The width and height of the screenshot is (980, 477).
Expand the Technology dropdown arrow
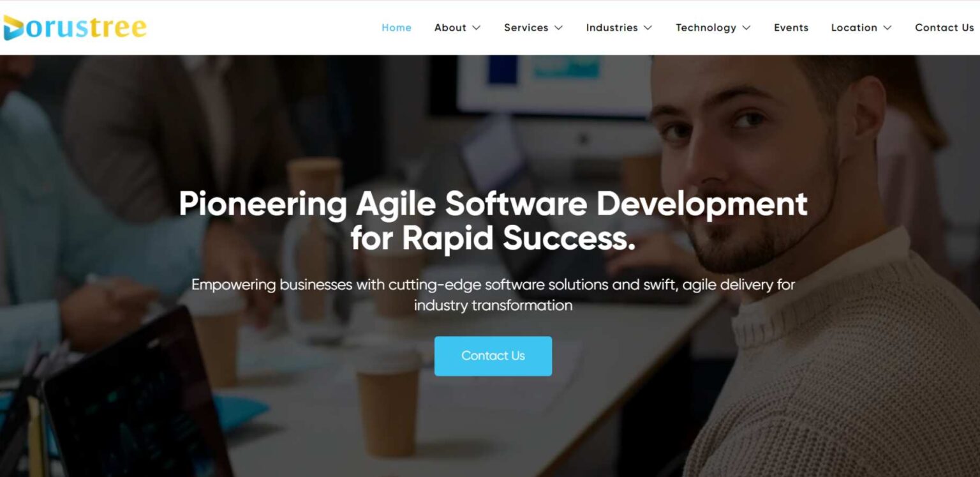click(746, 28)
